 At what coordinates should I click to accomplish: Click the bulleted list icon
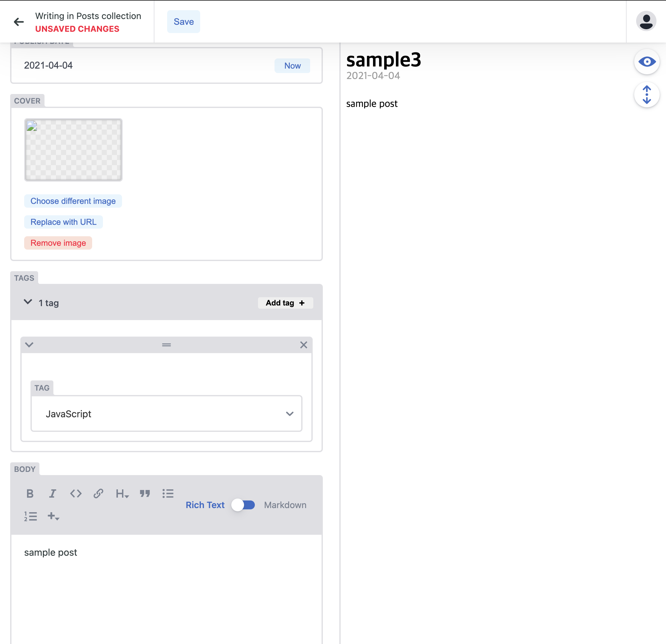coord(168,493)
